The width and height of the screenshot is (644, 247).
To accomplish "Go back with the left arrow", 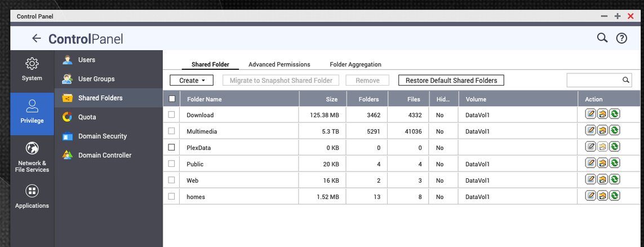I will click(37, 39).
